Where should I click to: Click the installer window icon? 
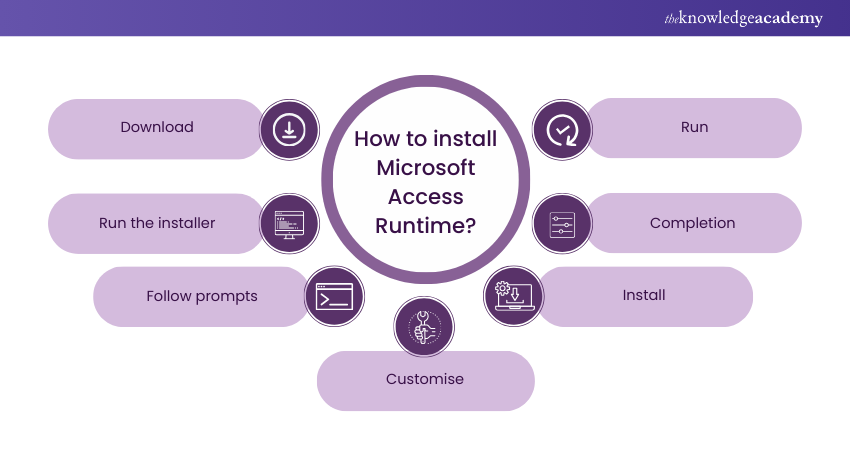click(289, 224)
